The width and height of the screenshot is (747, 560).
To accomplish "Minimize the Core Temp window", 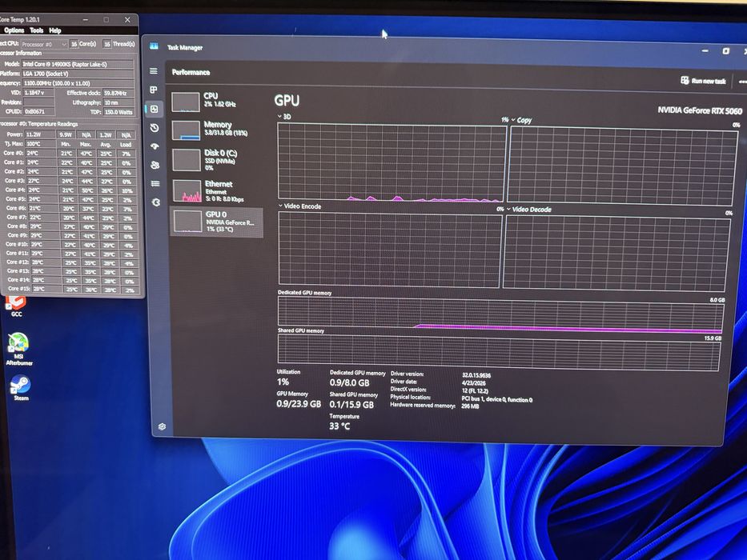I will (86, 19).
